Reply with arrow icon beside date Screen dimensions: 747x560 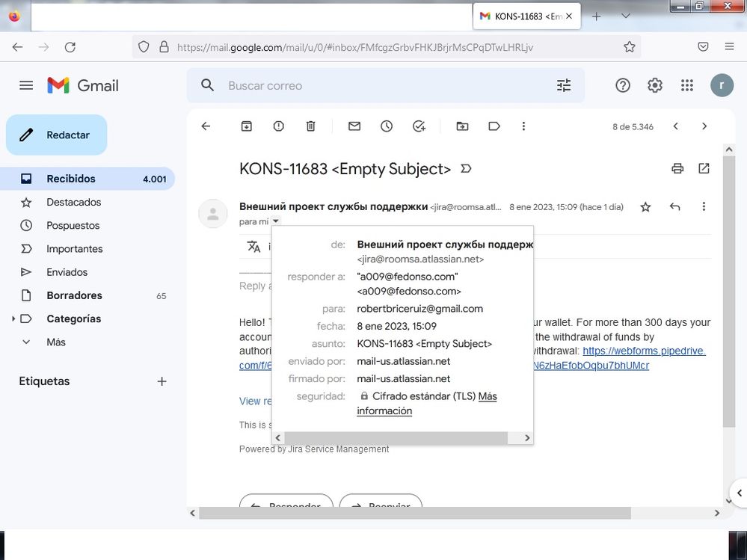(674, 206)
